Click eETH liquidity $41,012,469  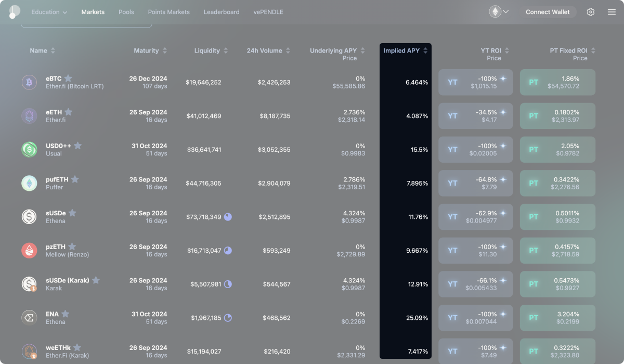click(x=204, y=116)
